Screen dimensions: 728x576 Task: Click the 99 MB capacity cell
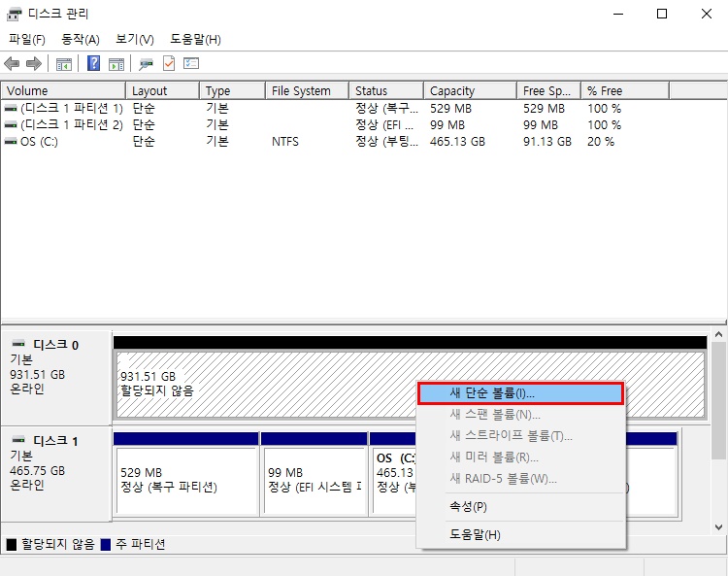pyautogui.click(x=447, y=125)
